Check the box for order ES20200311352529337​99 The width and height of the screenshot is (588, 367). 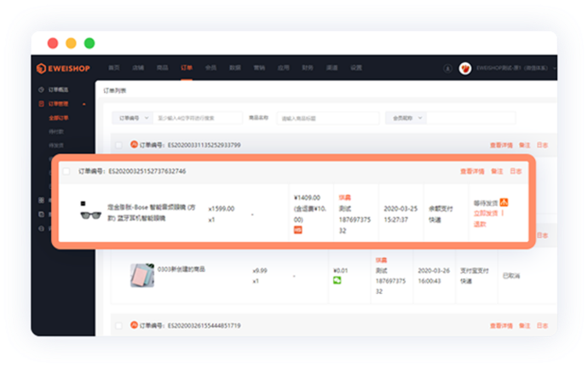tap(118, 145)
